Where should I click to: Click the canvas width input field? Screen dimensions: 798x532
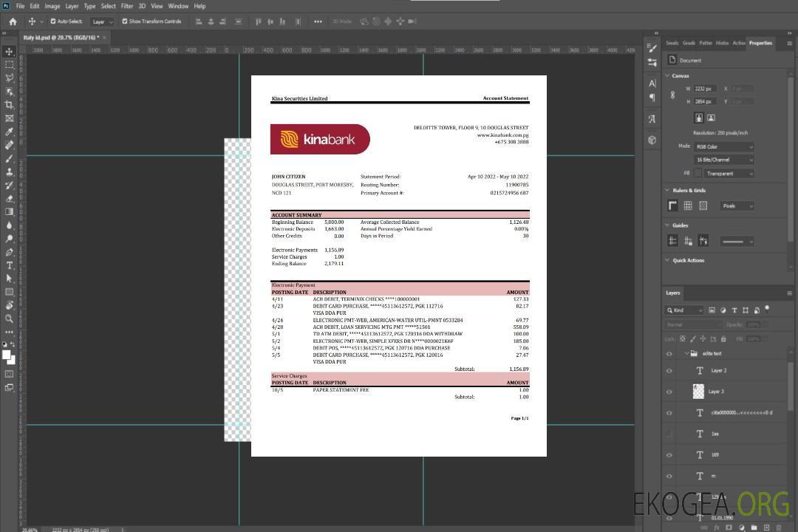[704, 89]
